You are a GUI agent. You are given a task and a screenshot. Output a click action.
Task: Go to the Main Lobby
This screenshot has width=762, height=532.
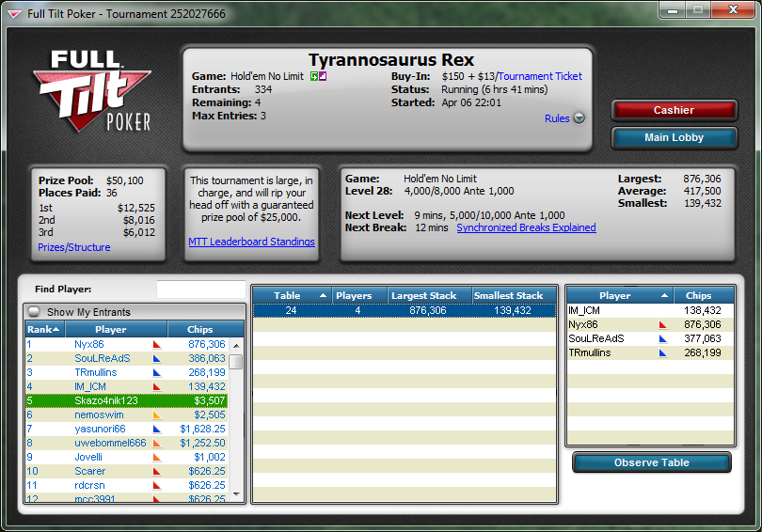coord(674,137)
